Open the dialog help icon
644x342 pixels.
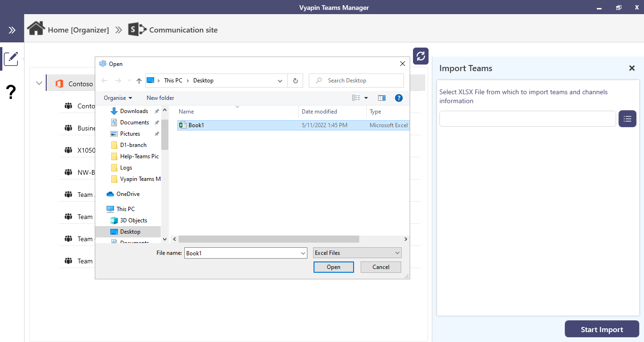point(399,98)
